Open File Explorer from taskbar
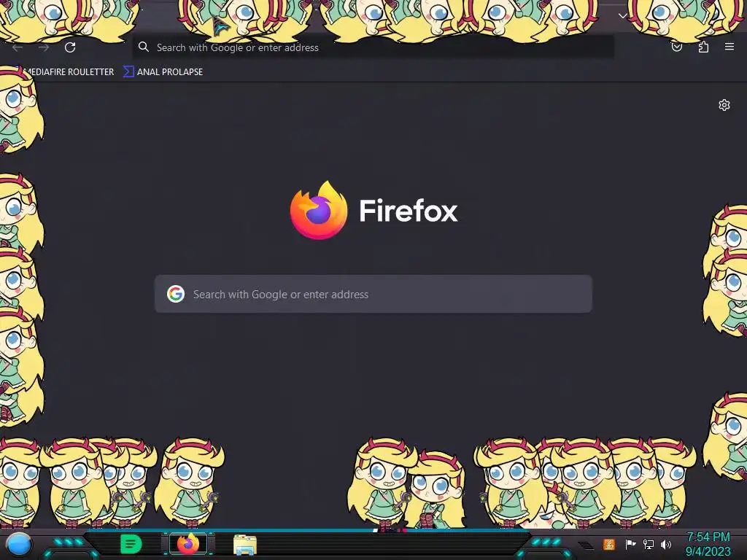 coord(245,544)
